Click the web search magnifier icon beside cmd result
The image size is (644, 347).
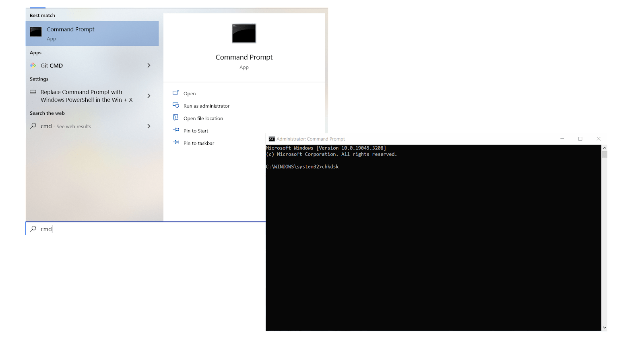(33, 126)
